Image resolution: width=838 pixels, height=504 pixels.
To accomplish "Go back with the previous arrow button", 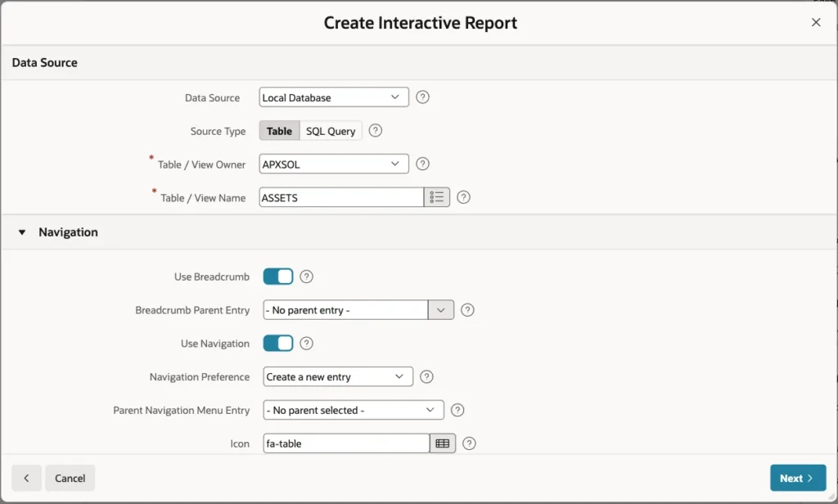I will tap(26, 478).
